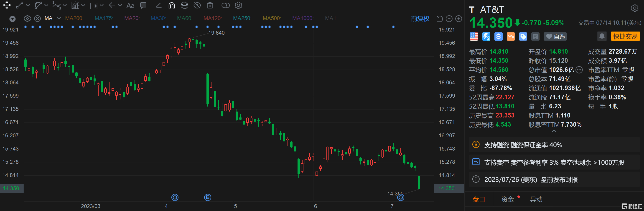The height and width of the screenshot is (211, 644).
Task: Click the gray notes bookmark icon
Action: [x=535, y=36]
